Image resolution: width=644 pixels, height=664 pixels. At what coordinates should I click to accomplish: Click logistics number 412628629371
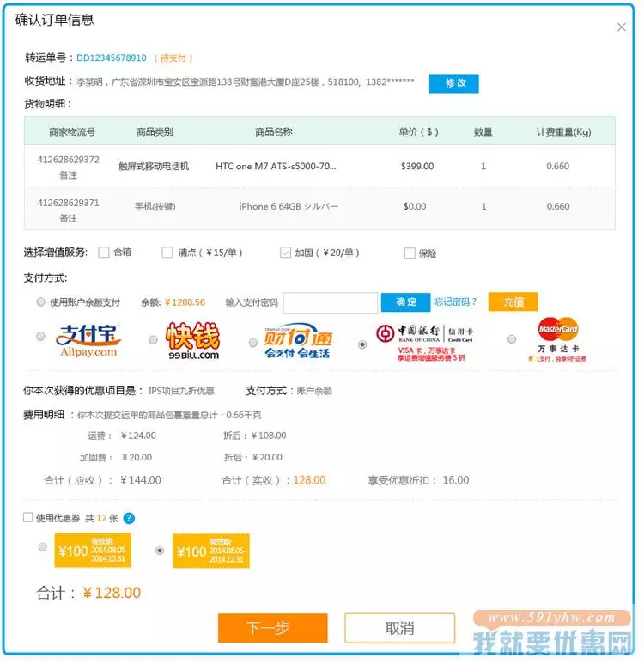pyautogui.click(x=68, y=203)
